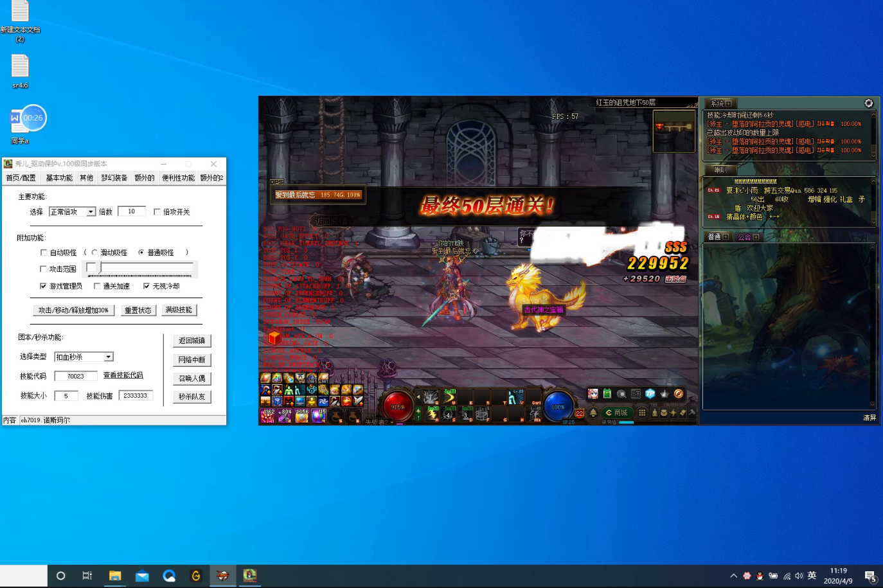
Task: Switch to the 额外的 tab
Action: point(145,178)
